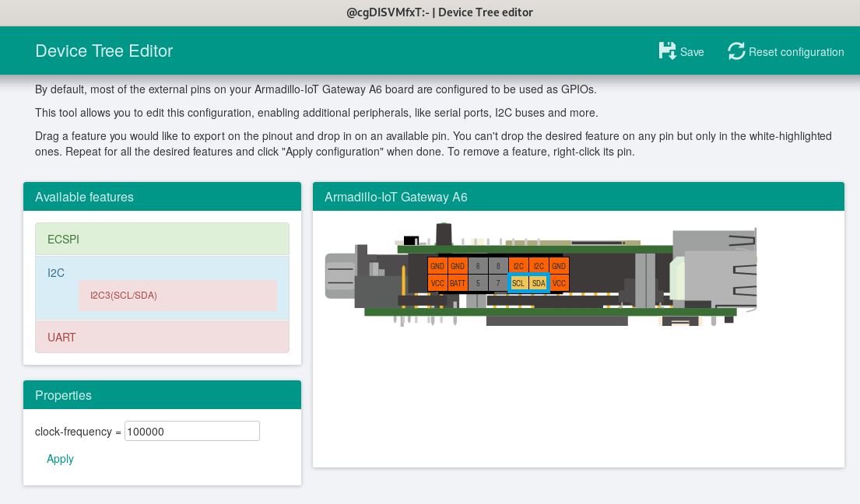Click the Reset configuration refresh icon

736,51
